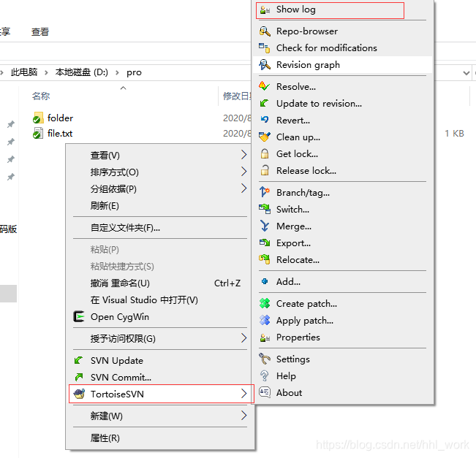Click the Switch icon
Image resolution: width=476 pixels, height=458 pixels.
[265, 209]
